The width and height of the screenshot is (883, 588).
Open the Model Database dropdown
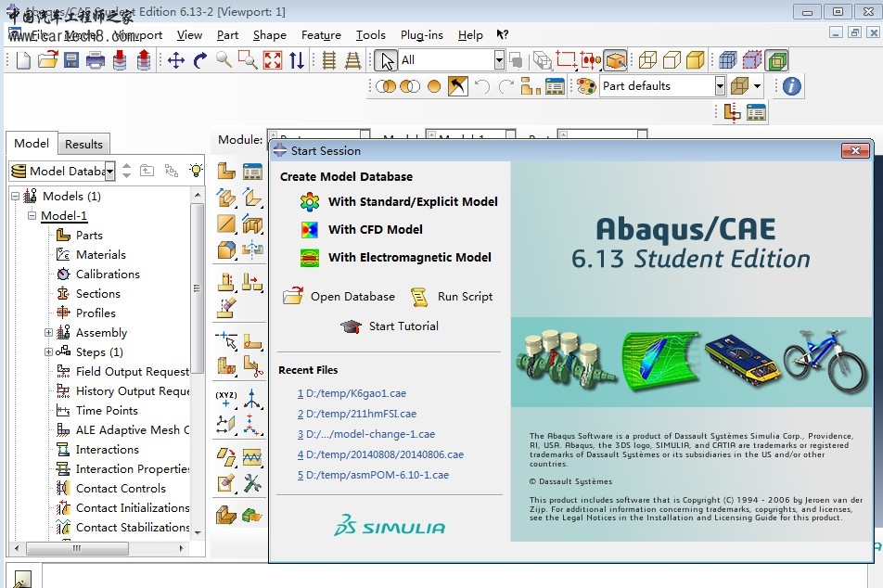[x=109, y=172]
